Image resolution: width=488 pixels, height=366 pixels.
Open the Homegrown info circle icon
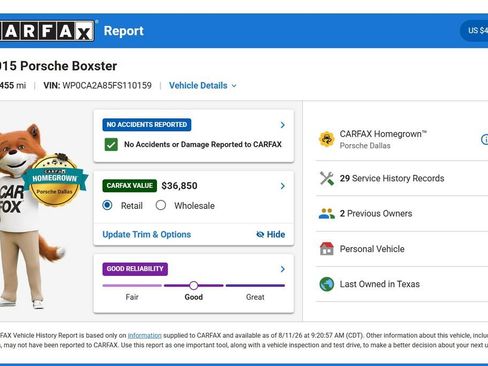coord(485,139)
